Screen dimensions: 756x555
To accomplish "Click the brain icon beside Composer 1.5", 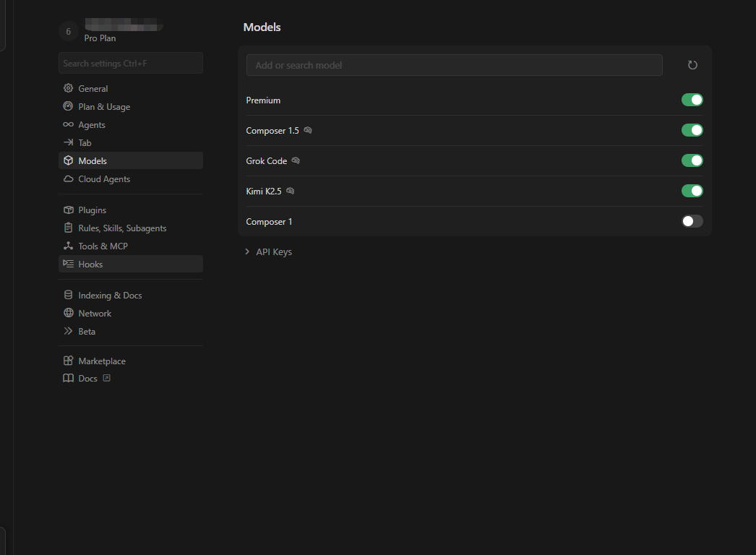I will click(x=308, y=130).
